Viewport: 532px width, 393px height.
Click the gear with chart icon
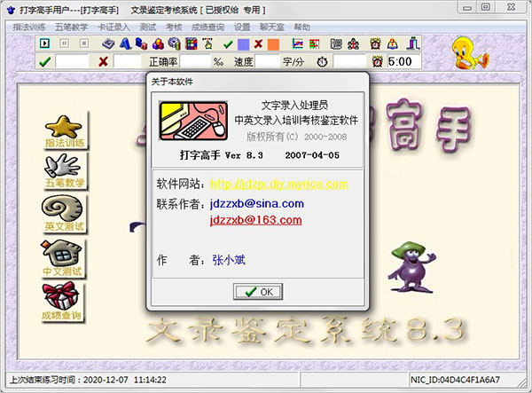(175, 43)
